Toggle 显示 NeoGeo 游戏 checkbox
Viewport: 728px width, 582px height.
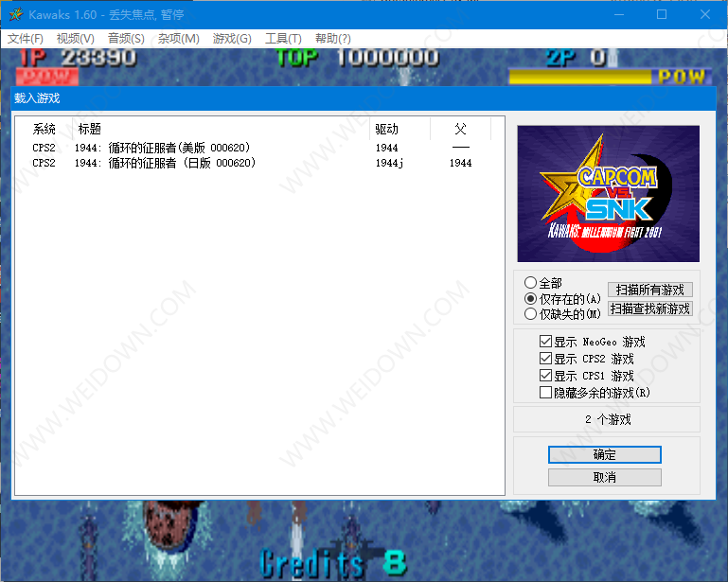click(x=545, y=342)
